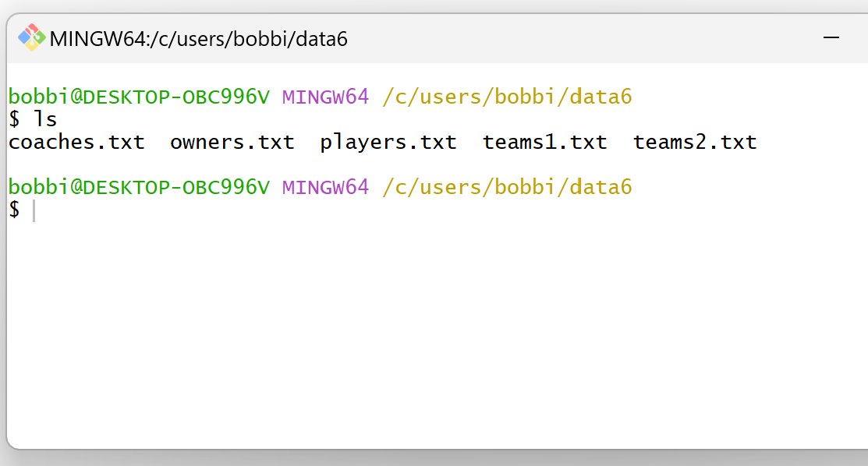
Task: Click second yellow /c/users/bobbi/data6 path
Action: coord(507,187)
